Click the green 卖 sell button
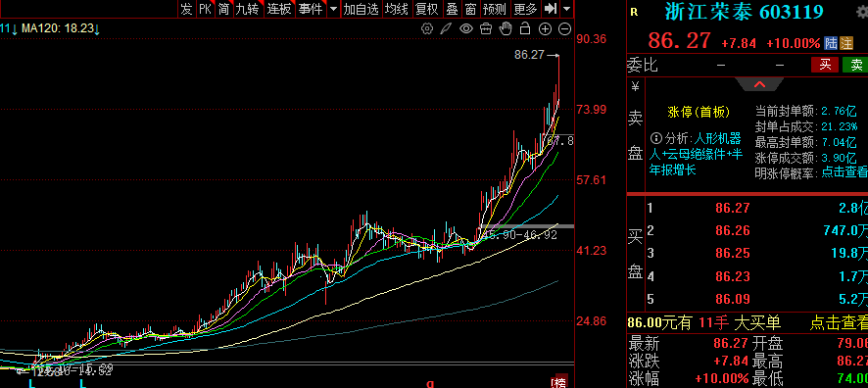Viewport: 868px width, 388px height. (x=855, y=65)
